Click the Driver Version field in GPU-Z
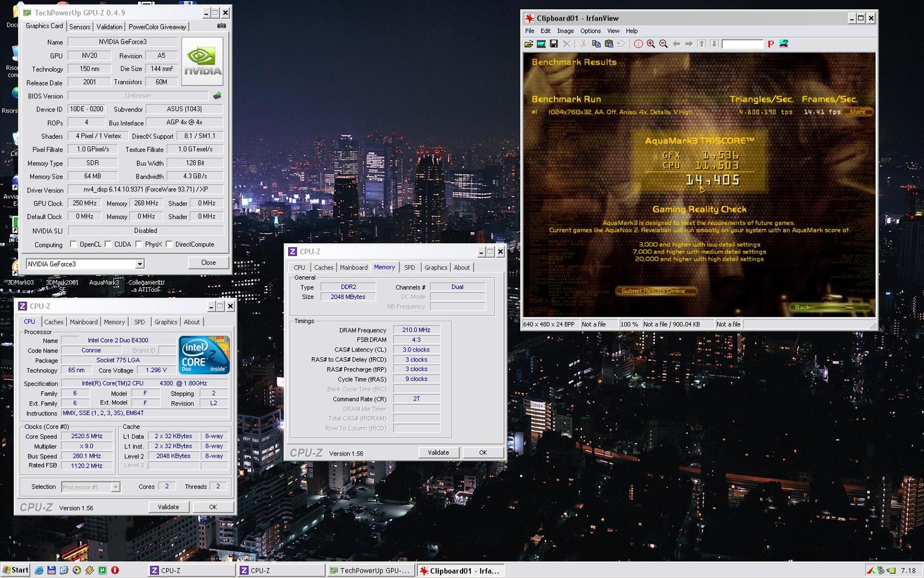 tap(145, 190)
